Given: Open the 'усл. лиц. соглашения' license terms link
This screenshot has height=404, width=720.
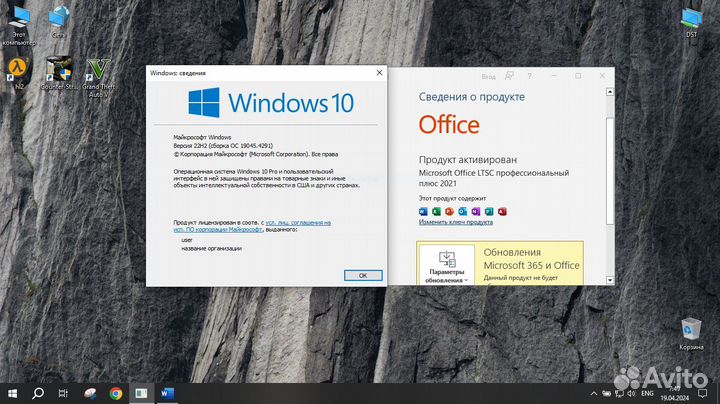Looking at the screenshot, I should (298, 222).
